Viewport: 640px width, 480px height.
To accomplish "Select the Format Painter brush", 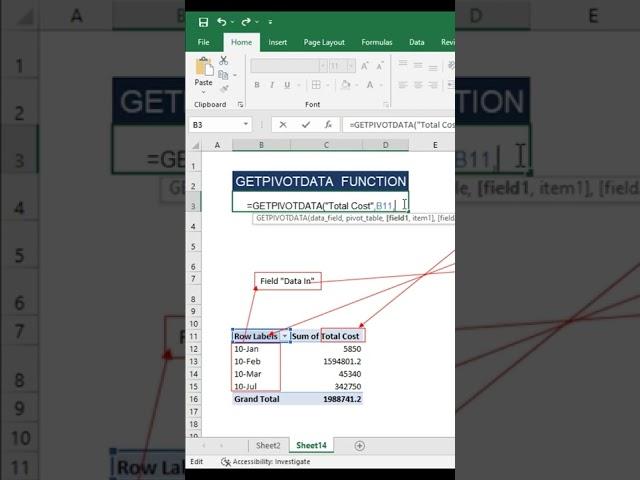I will click(x=224, y=89).
